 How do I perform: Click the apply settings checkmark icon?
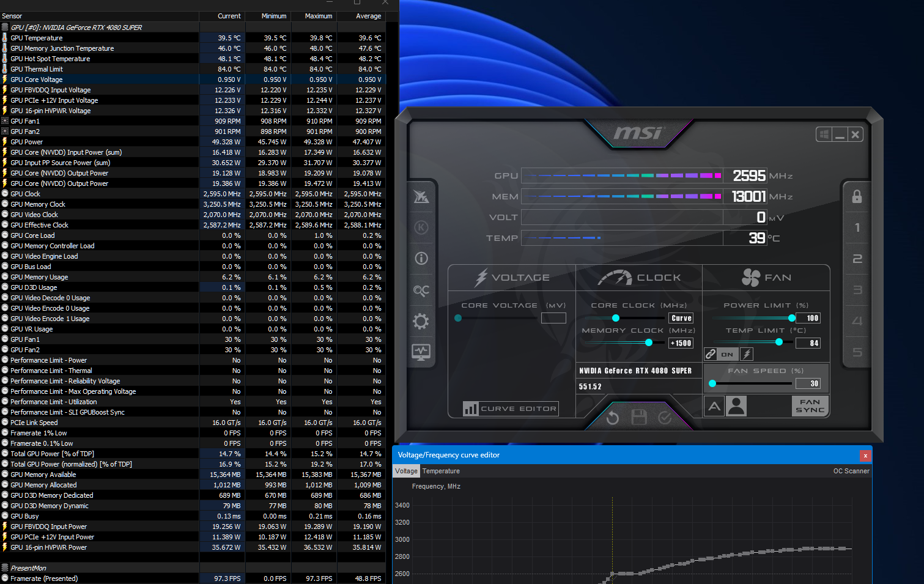[665, 418]
